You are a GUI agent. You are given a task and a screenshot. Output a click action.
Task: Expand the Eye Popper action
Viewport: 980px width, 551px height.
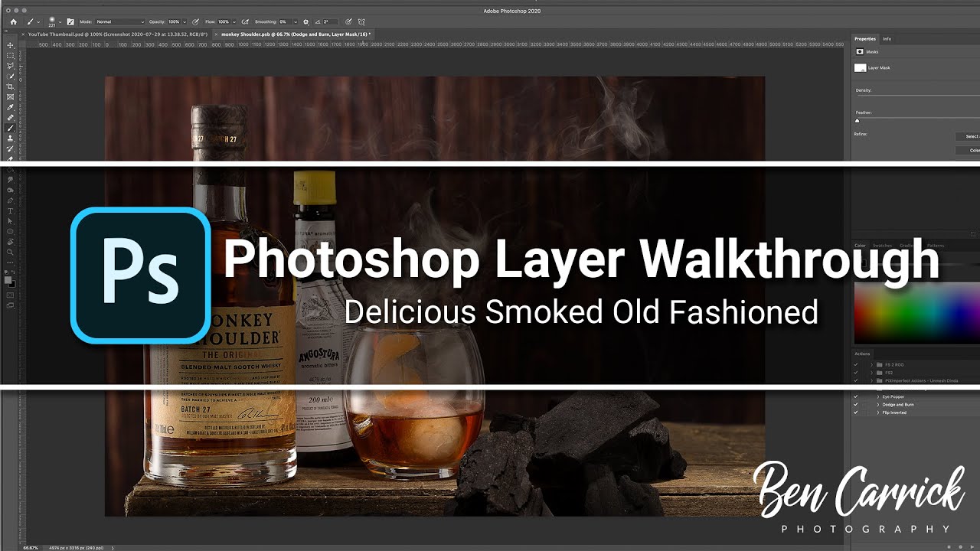(x=878, y=397)
